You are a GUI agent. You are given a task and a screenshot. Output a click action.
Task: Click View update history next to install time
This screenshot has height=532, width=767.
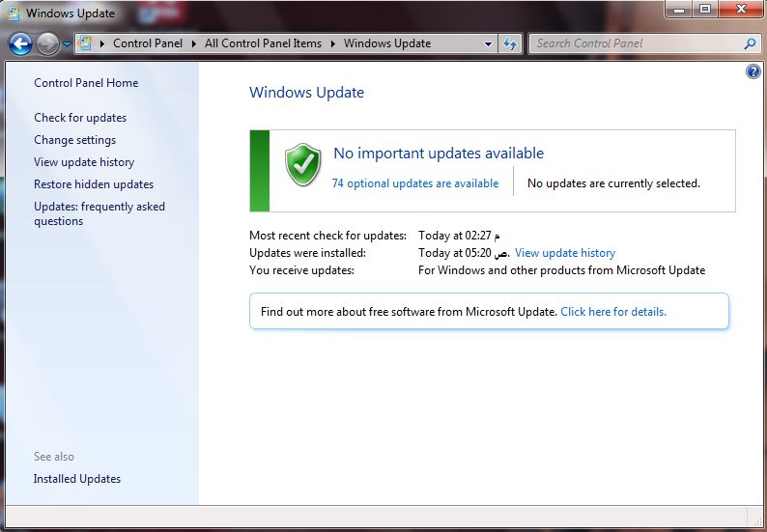[564, 253]
